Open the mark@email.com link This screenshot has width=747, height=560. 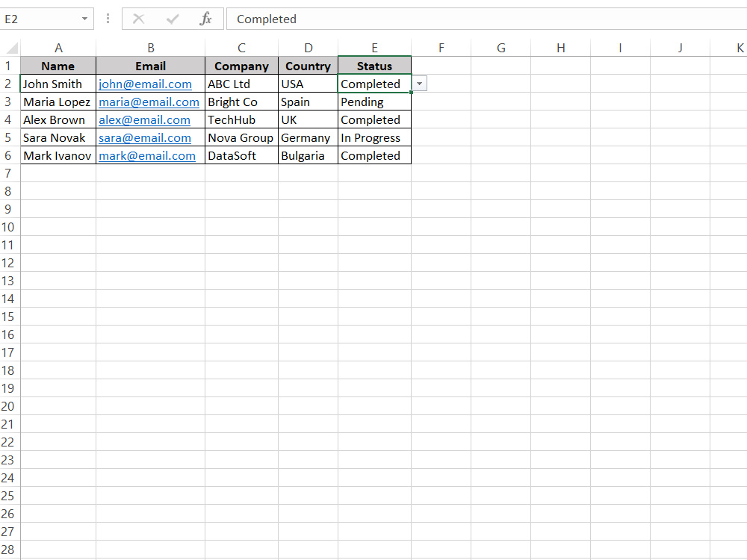(147, 156)
